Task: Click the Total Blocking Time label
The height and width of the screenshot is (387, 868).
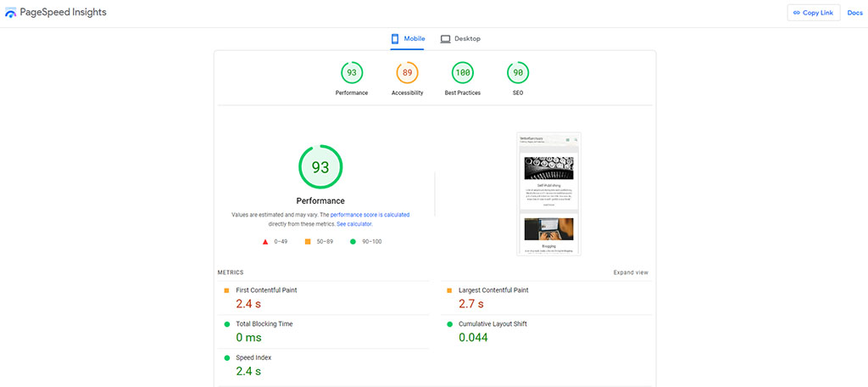Action: click(x=264, y=324)
